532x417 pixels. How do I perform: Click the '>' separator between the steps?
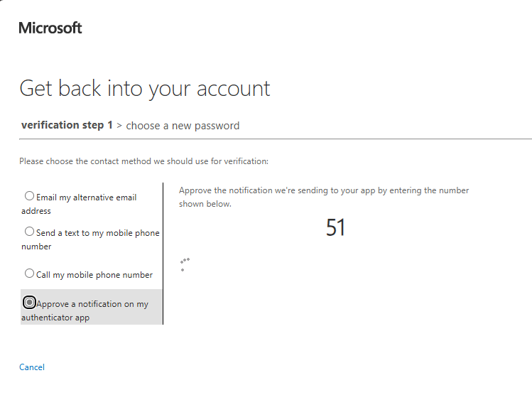[x=119, y=126]
